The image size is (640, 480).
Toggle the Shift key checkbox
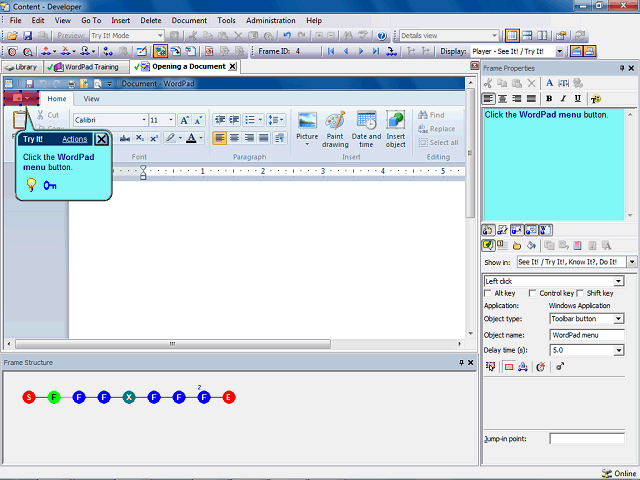[x=580, y=293]
